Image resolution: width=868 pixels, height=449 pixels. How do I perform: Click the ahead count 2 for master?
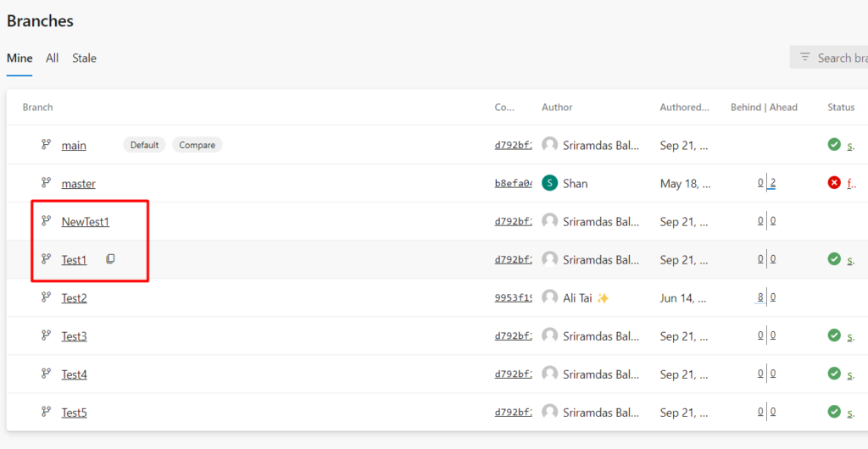(773, 183)
